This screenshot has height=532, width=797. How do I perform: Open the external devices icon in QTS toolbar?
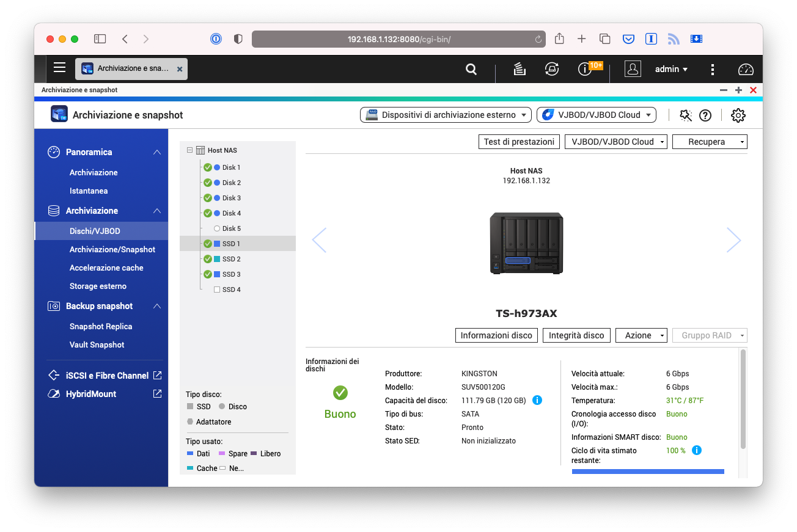click(552, 69)
